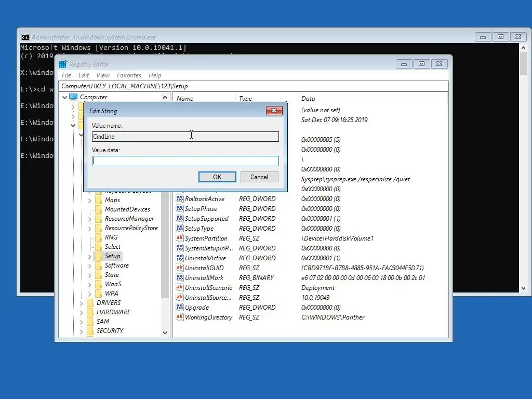The width and height of the screenshot is (532, 399).
Task: Expand the SECURITY hive
Action: [x=82, y=331]
